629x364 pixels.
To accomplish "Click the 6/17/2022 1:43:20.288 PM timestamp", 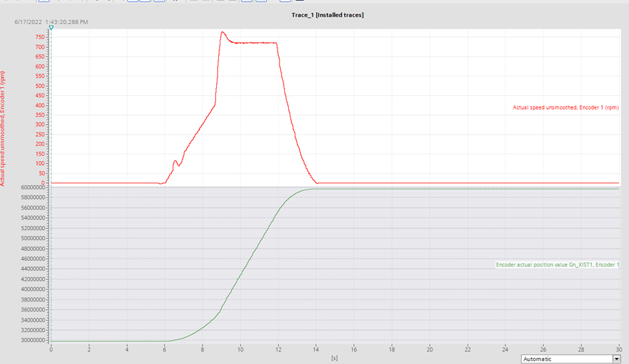I will pos(51,22).
